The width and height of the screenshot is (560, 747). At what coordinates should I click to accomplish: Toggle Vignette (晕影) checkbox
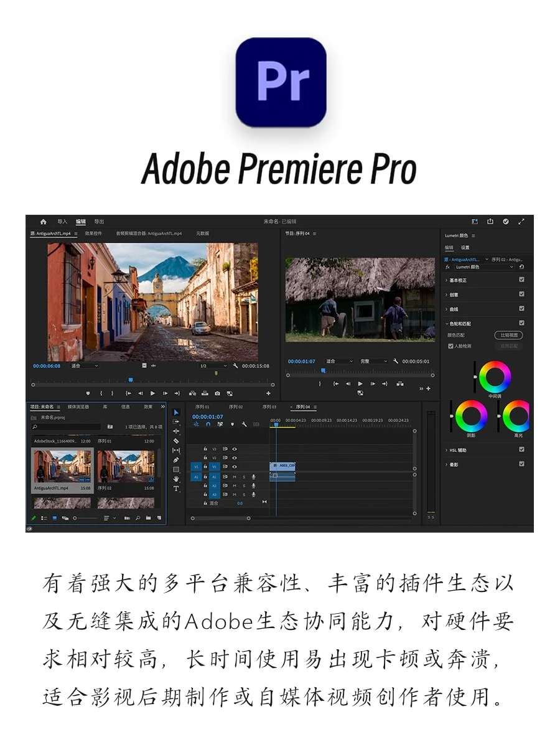[x=521, y=464]
